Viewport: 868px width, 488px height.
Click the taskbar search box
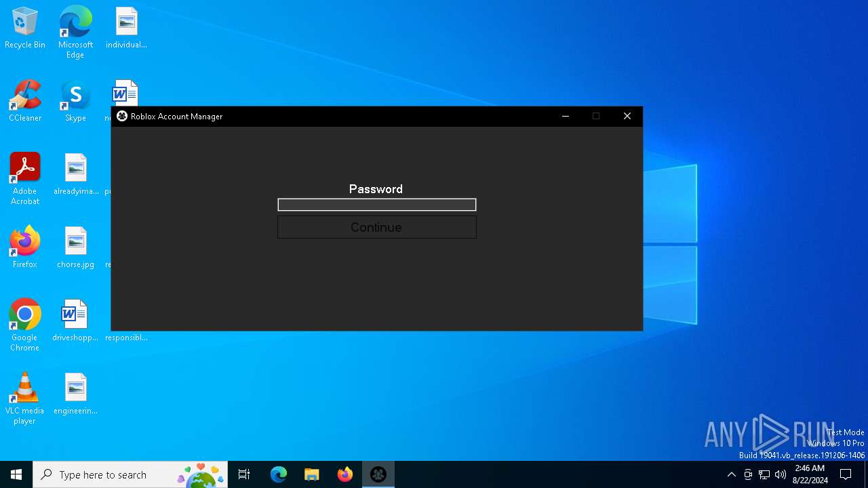[130, 474]
